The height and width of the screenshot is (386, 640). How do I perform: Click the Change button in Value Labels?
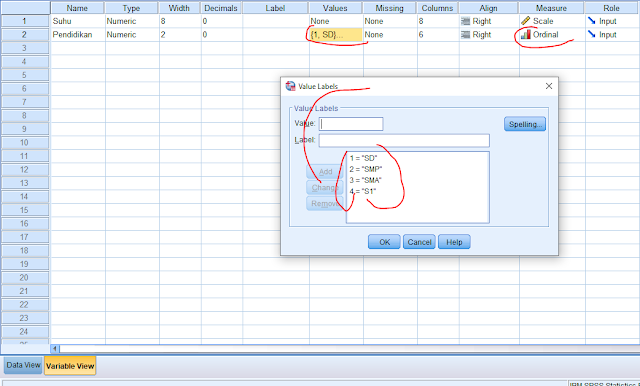[325, 188]
